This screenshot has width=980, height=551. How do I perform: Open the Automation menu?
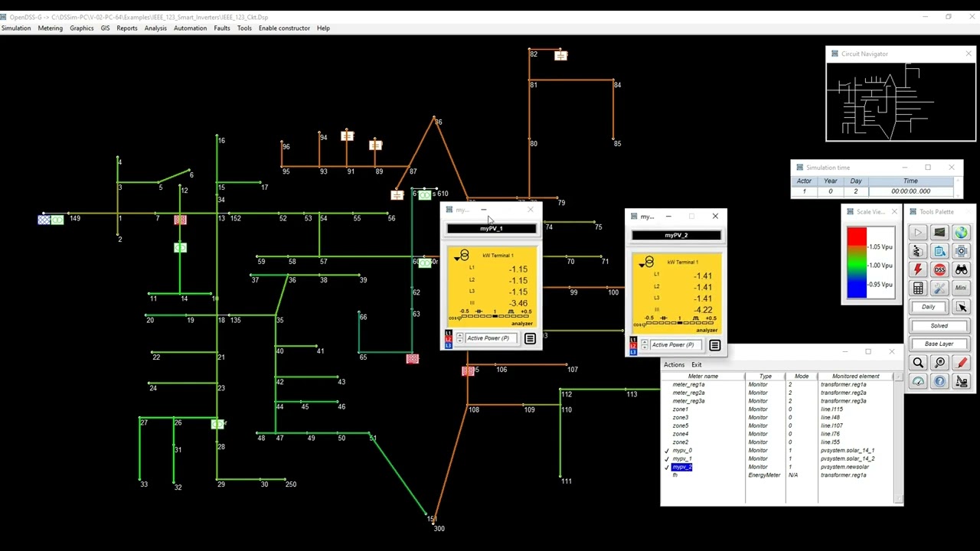point(190,28)
